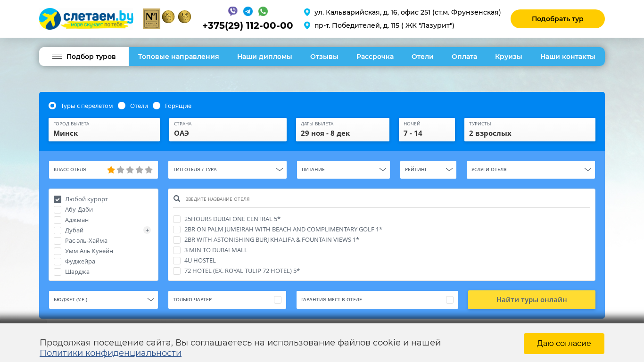Image resolution: width=644 pixels, height=362 pixels.
Task: Select the Отели radio button
Action: [x=122, y=106]
